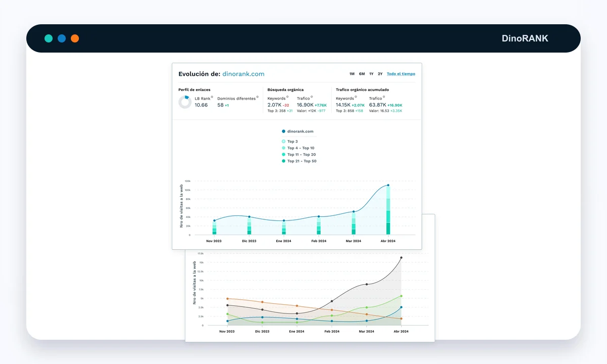The height and width of the screenshot is (364, 607).
Task: Click the Valor: 16.53 stat
Action: [x=379, y=111]
